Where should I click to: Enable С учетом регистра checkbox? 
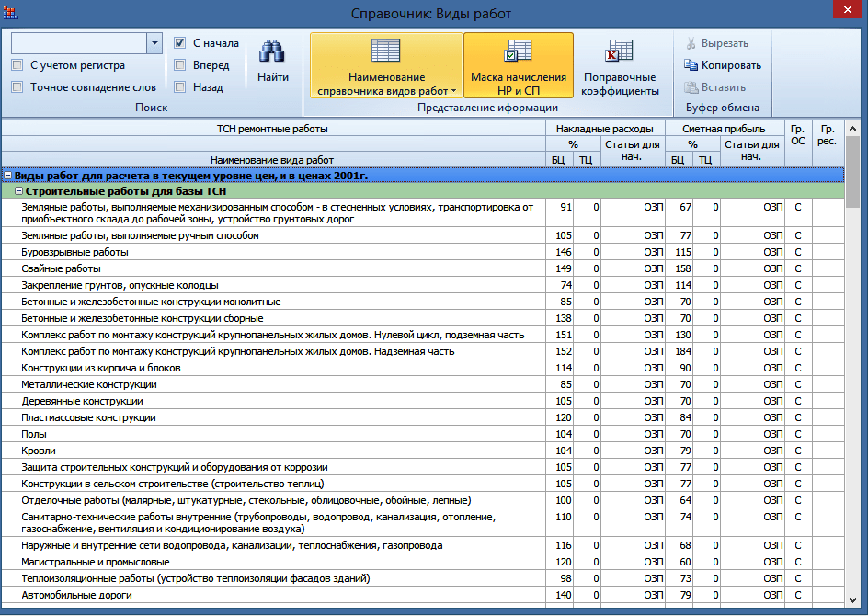click(17, 64)
